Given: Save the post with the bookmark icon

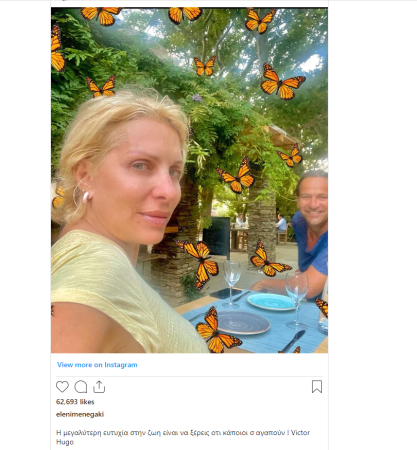Looking at the screenshot, I should click(317, 387).
